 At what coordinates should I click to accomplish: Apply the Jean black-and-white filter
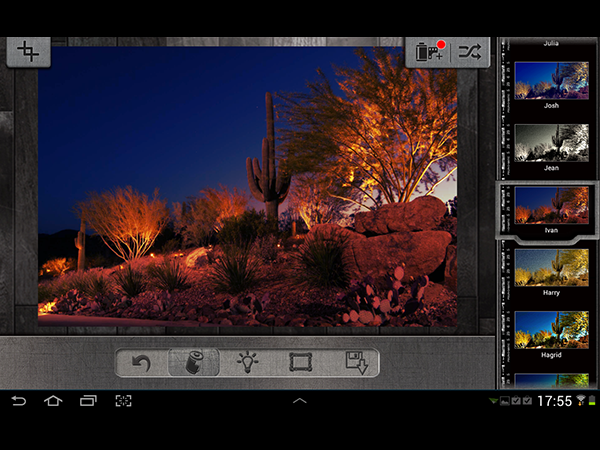pyautogui.click(x=552, y=142)
